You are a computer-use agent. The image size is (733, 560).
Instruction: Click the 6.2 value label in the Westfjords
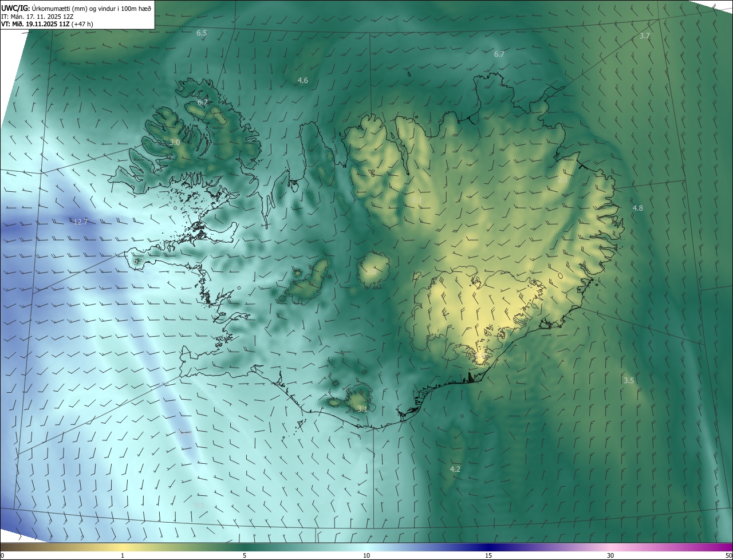point(203,102)
